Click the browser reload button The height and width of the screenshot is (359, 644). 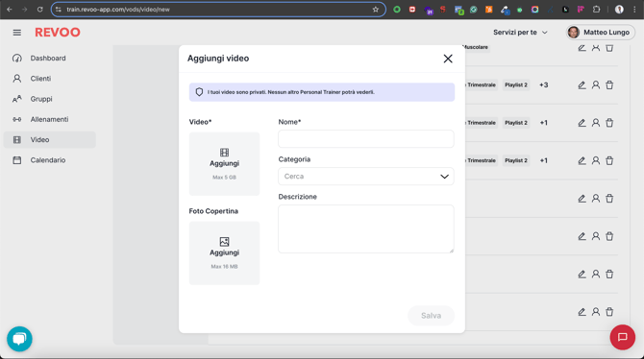pyautogui.click(x=39, y=9)
